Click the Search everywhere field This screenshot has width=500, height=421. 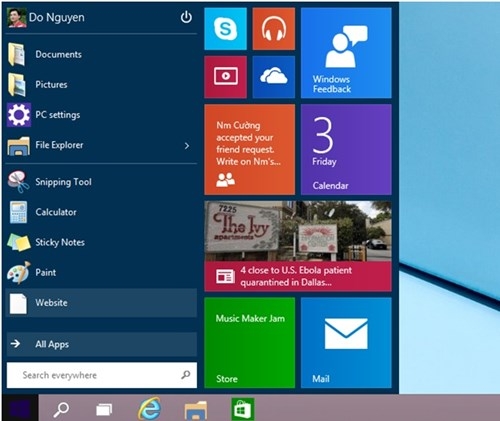(102, 375)
